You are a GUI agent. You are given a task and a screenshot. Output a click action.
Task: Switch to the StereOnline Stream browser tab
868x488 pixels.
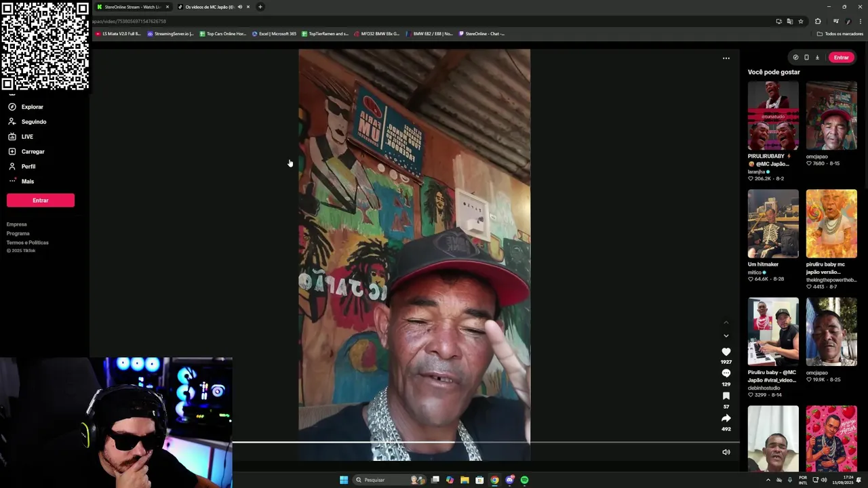tap(133, 7)
